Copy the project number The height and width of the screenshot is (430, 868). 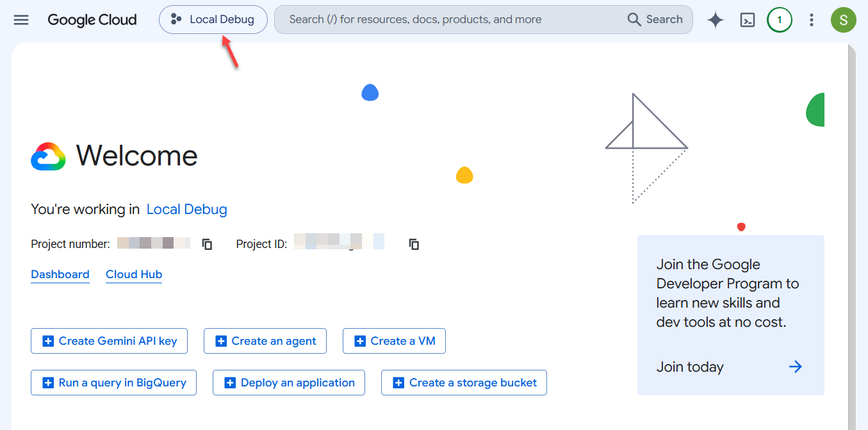click(x=207, y=244)
